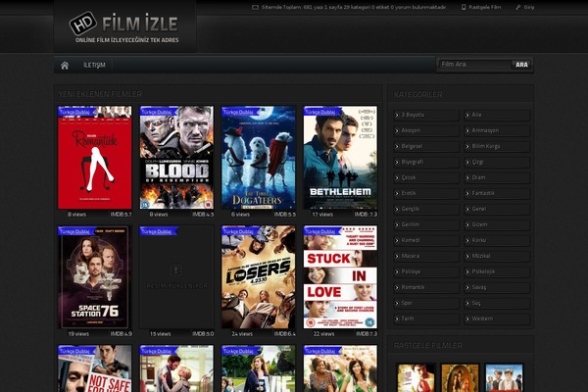Image resolution: width=588 pixels, height=392 pixels.
Task: Open the Romantick movie poster
Action: [94, 158]
